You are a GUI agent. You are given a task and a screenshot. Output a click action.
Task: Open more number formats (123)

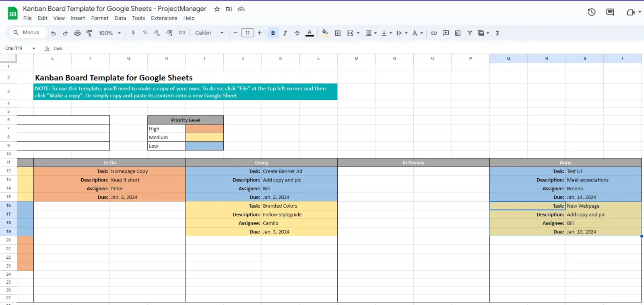tap(182, 33)
